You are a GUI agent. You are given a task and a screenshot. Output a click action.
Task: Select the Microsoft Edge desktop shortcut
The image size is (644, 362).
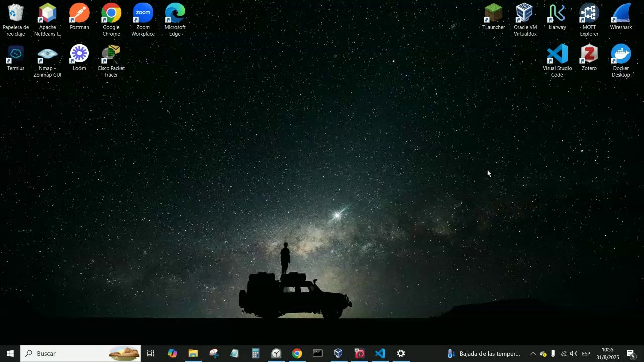[175, 20]
